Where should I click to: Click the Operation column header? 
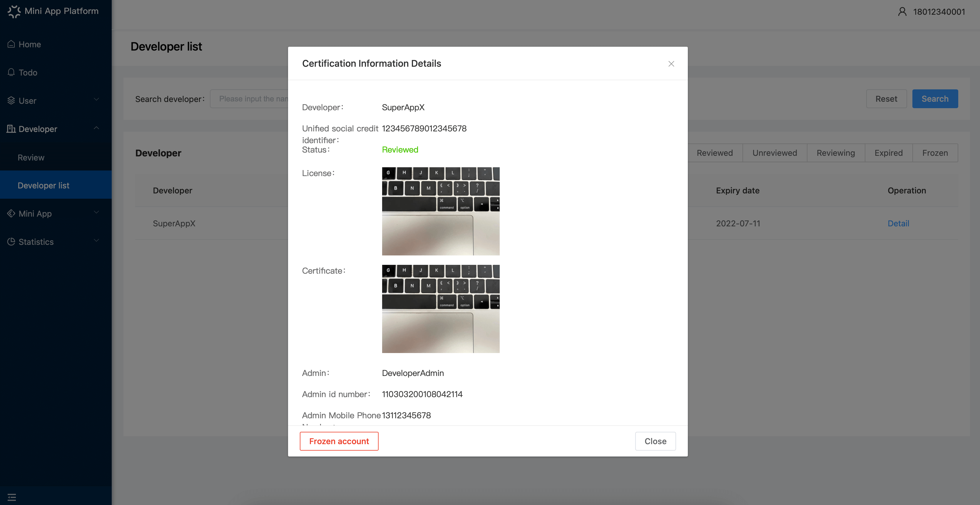coord(907,191)
